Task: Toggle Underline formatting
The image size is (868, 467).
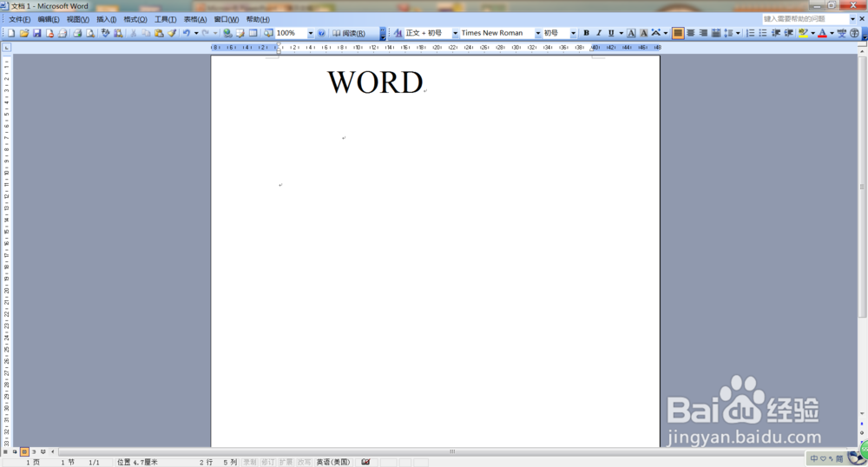Action: pos(611,33)
